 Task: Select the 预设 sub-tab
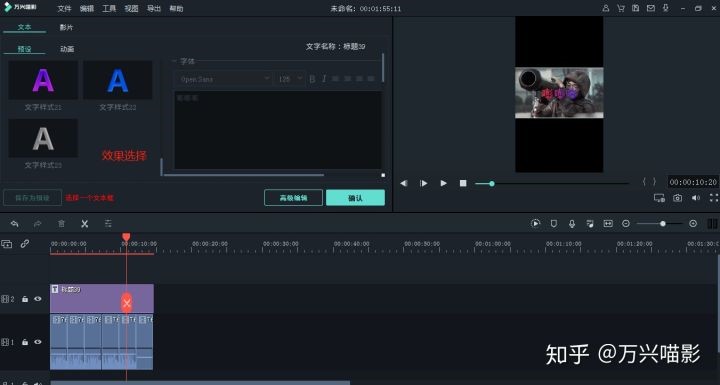click(x=24, y=49)
